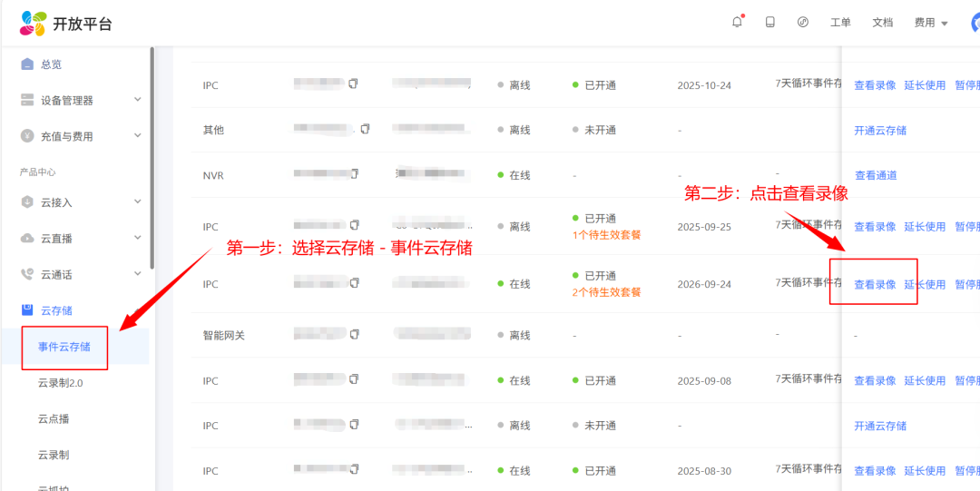Click the 云直播 cloud icon
The height and width of the screenshot is (491, 980).
coord(27,239)
